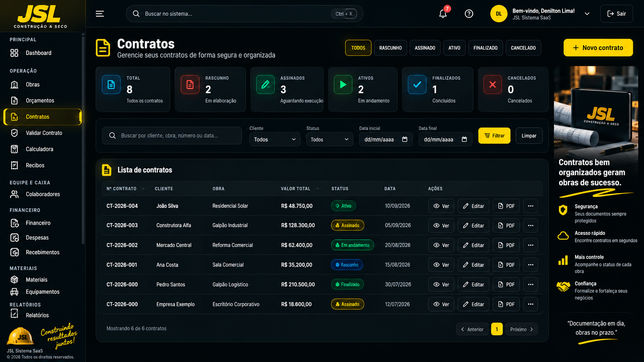This screenshot has width=644, height=362.
Task: Expand user profile menu chevron
Action: (587, 14)
